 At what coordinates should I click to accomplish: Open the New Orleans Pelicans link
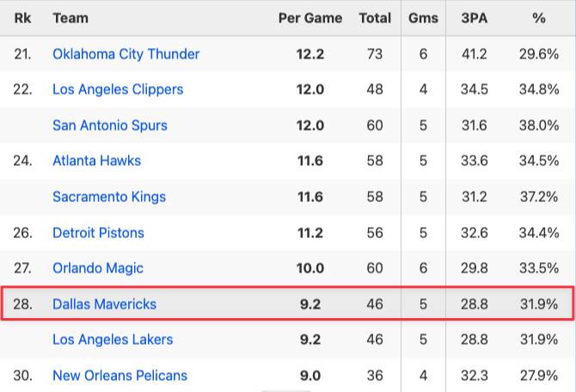click(x=119, y=376)
